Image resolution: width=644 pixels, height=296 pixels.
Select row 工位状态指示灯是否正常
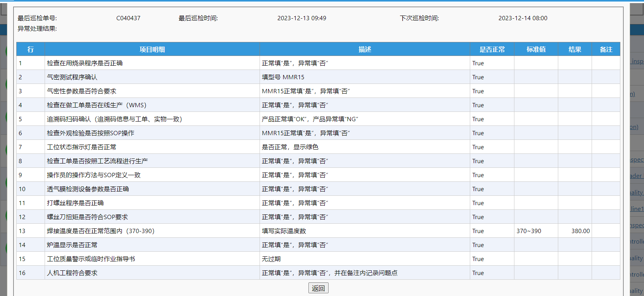(x=318, y=147)
